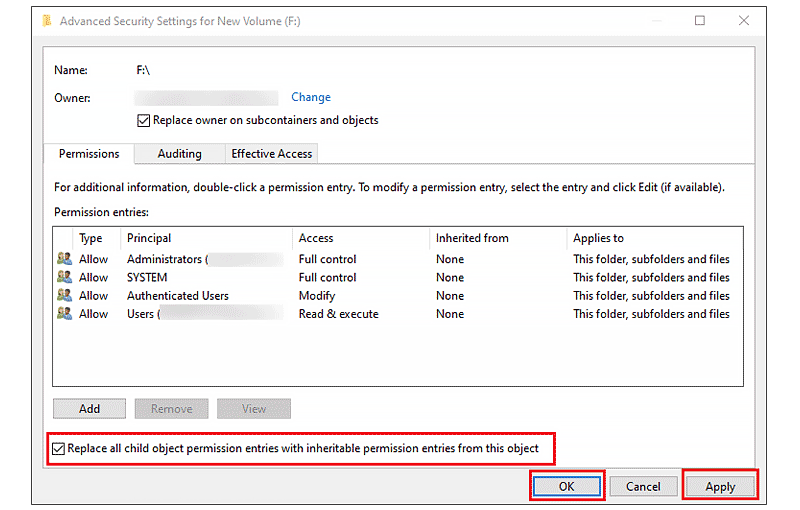Click Full control in the SYSTEM row
The image size is (800, 510).
point(328,277)
